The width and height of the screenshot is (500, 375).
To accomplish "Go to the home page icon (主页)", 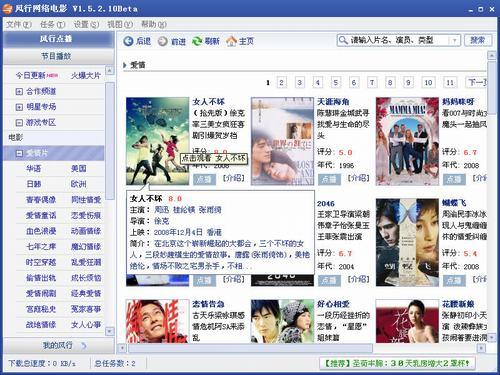I will [231, 41].
